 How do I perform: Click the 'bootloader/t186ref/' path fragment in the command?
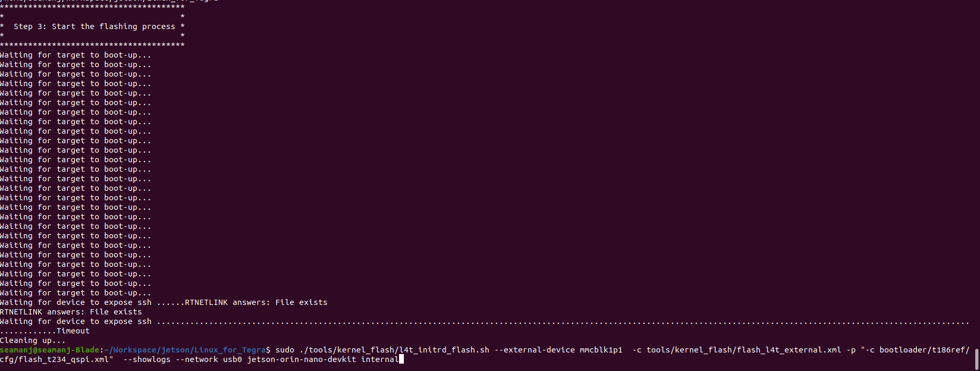pos(924,350)
